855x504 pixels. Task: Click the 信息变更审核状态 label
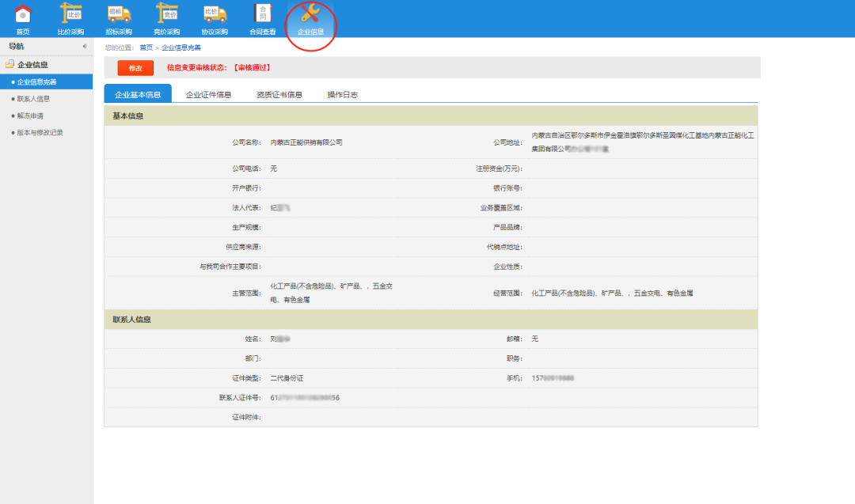[196, 67]
